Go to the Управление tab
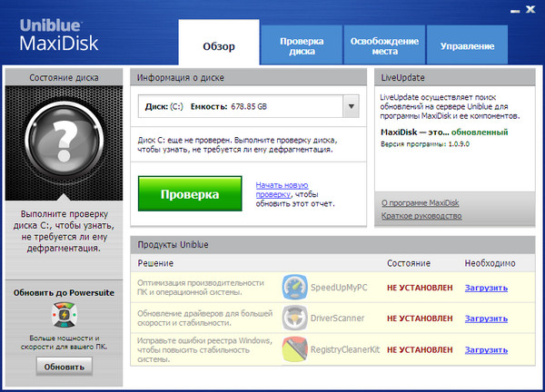545x392 pixels. 467,46
